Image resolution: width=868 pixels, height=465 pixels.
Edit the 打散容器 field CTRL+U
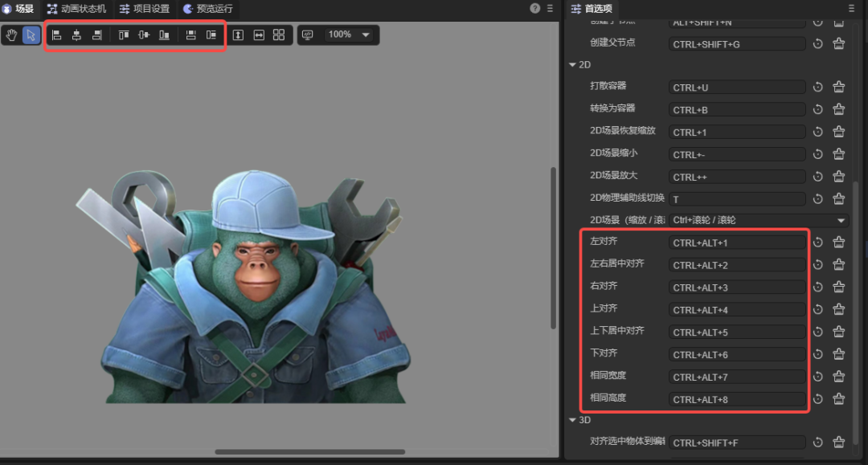coord(737,88)
